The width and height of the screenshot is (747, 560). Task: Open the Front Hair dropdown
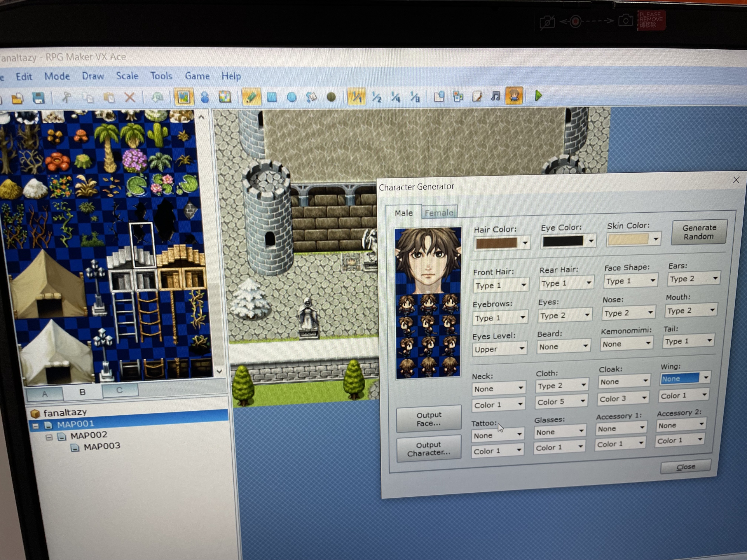pyautogui.click(x=501, y=285)
